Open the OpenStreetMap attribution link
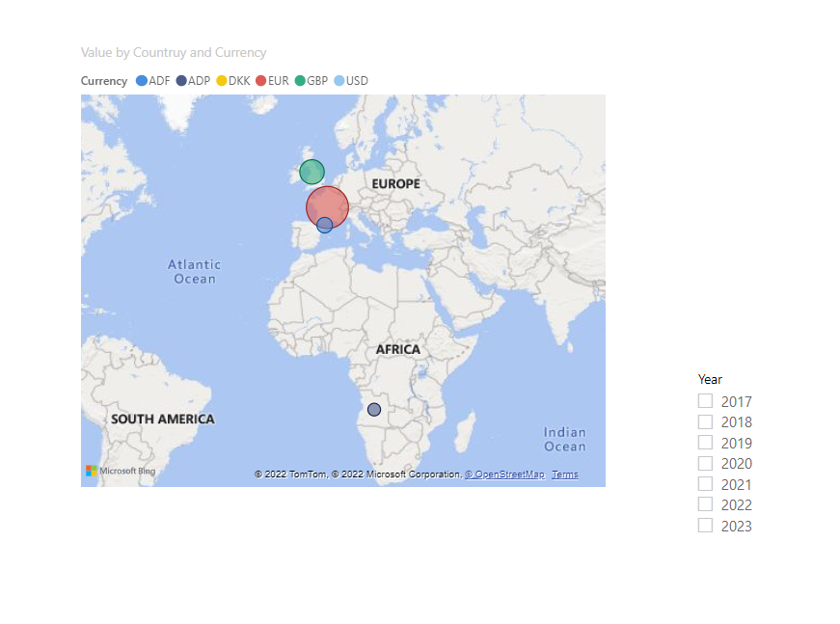This screenshot has width=840, height=624. click(x=504, y=475)
